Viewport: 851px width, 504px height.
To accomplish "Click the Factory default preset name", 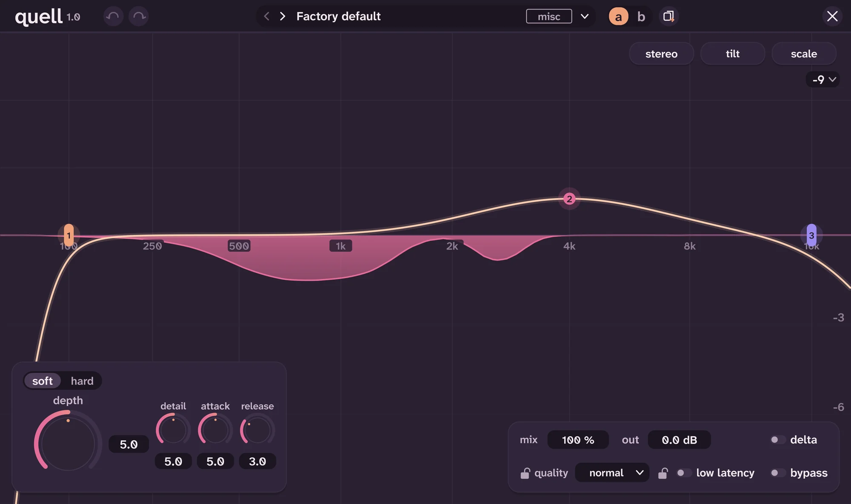I will point(338,16).
